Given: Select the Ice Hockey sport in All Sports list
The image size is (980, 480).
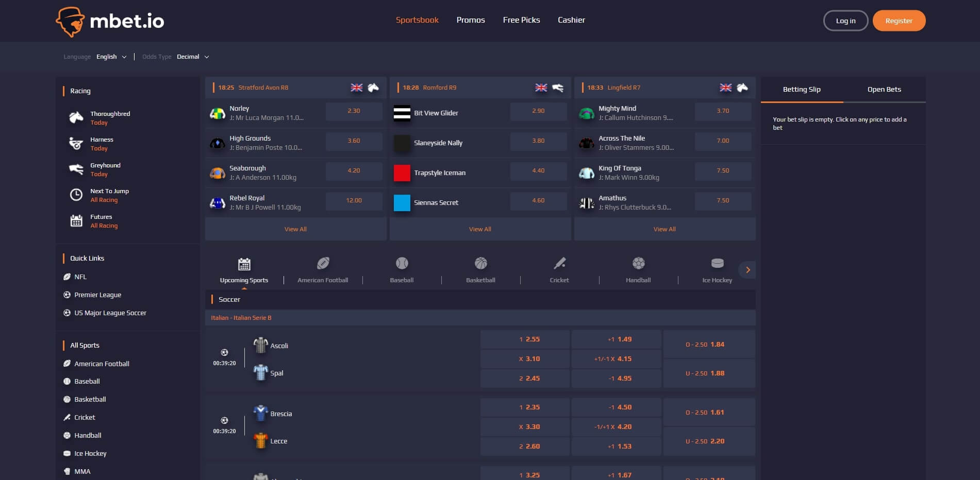Looking at the screenshot, I should pyautogui.click(x=90, y=453).
